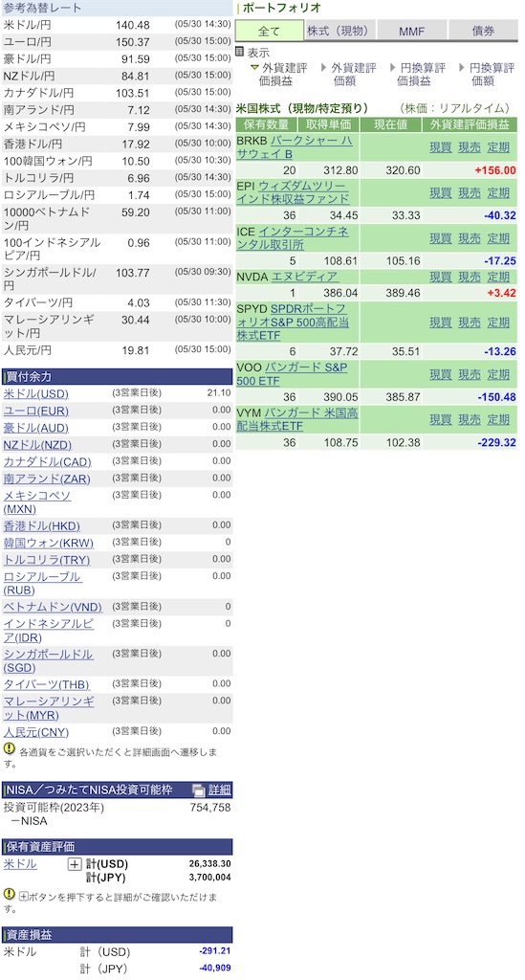
Task: Click 現買 for NVDA
Action: (441, 277)
